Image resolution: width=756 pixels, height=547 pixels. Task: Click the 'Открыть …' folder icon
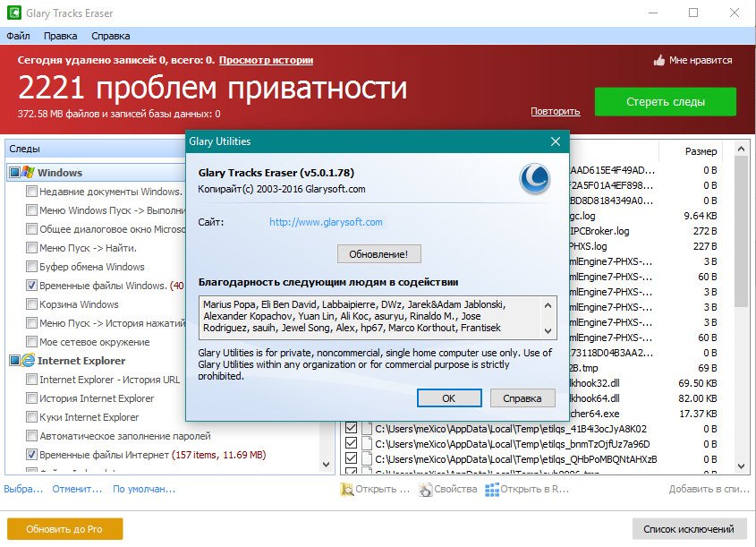[346, 489]
